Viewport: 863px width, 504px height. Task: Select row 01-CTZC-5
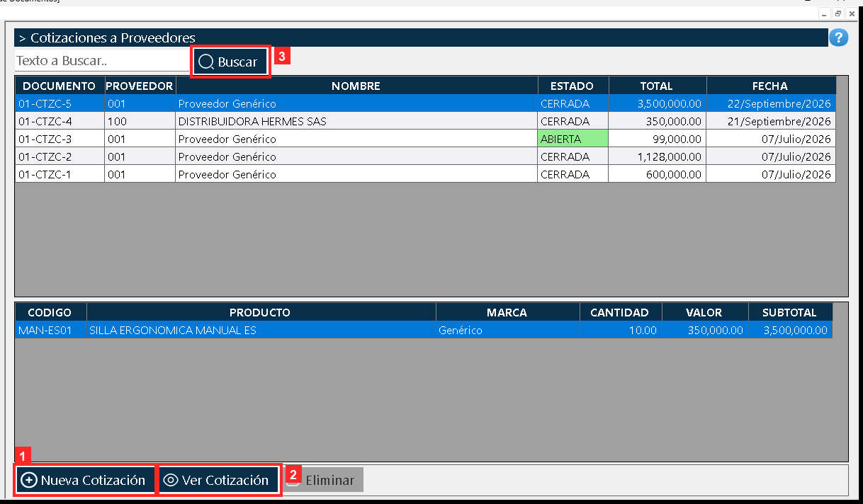point(425,103)
